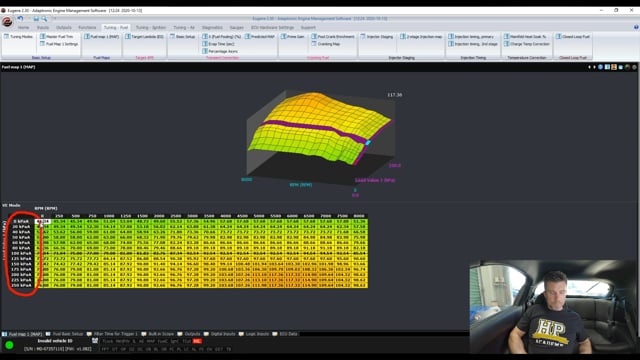This screenshot has width=640, height=360.
Task: Switch to the Logic Inputs bottom tab
Action: point(254,334)
